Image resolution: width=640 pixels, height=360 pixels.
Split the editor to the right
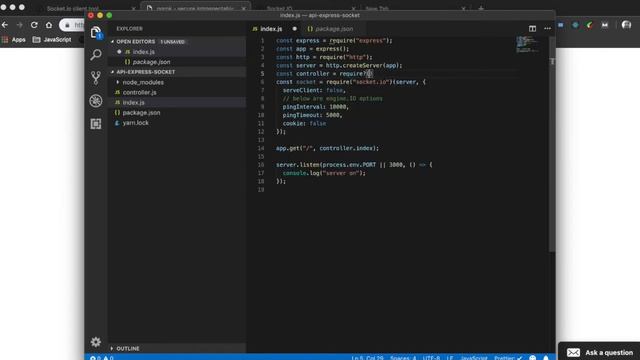pos(532,29)
